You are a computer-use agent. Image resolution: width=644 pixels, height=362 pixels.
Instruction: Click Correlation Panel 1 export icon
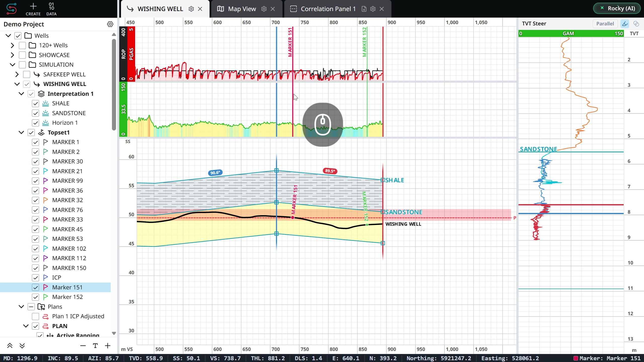tap(364, 9)
